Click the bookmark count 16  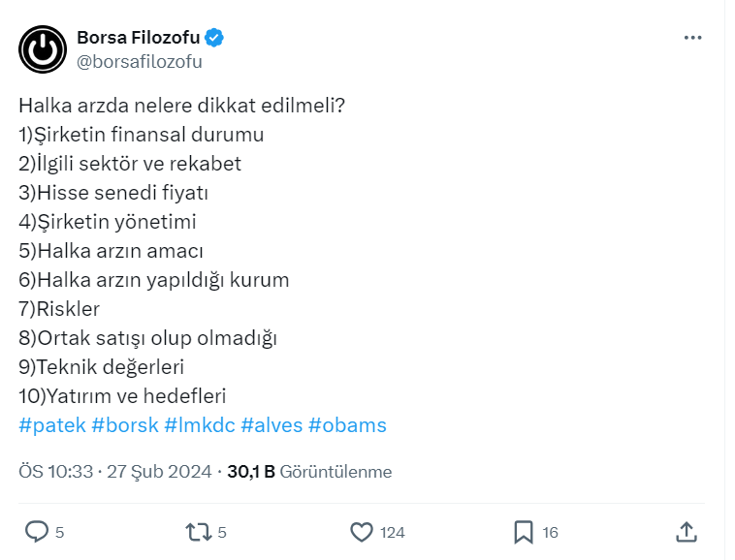pyautogui.click(x=550, y=532)
